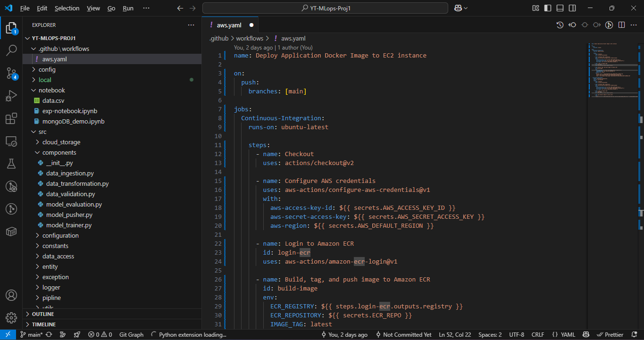This screenshot has width=644, height=340.
Task: Collapse the components folder
Action: tap(59, 152)
